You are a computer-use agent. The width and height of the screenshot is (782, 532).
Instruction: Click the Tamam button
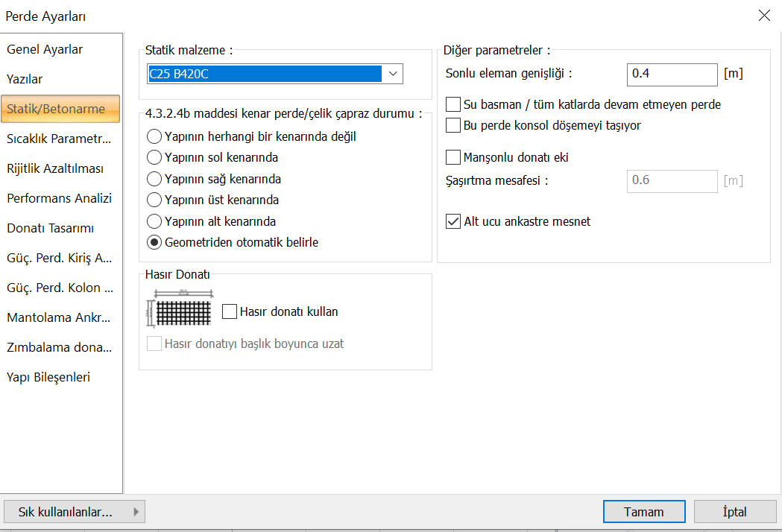pyautogui.click(x=644, y=512)
